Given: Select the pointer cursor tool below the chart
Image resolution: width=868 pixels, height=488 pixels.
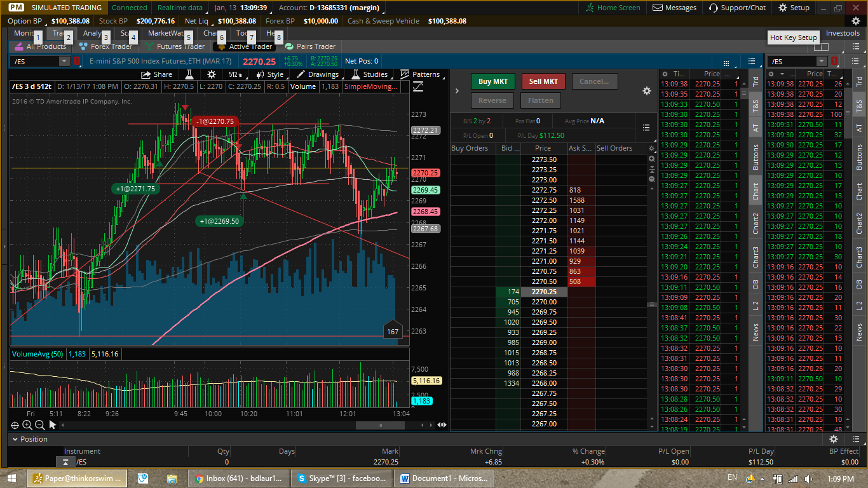Looking at the screenshot, I should click(53, 425).
